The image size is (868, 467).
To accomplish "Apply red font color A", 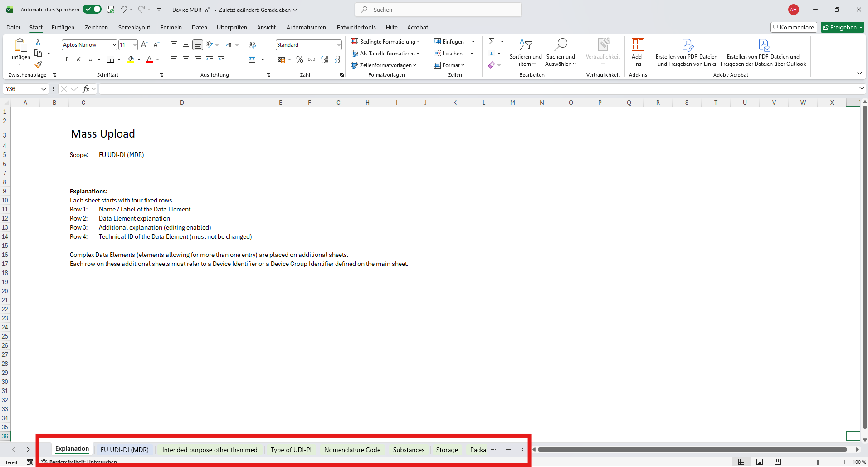I will click(149, 59).
